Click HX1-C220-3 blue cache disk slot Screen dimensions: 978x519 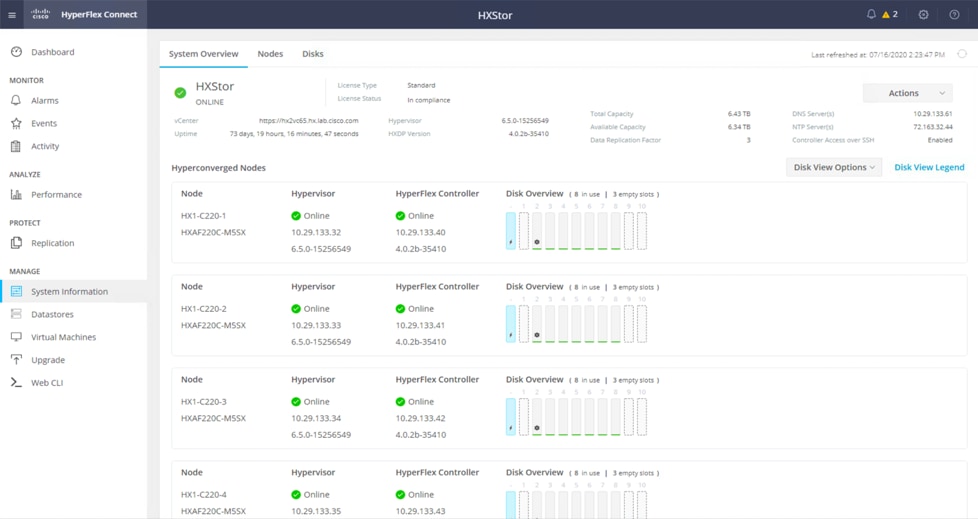coord(511,417)
